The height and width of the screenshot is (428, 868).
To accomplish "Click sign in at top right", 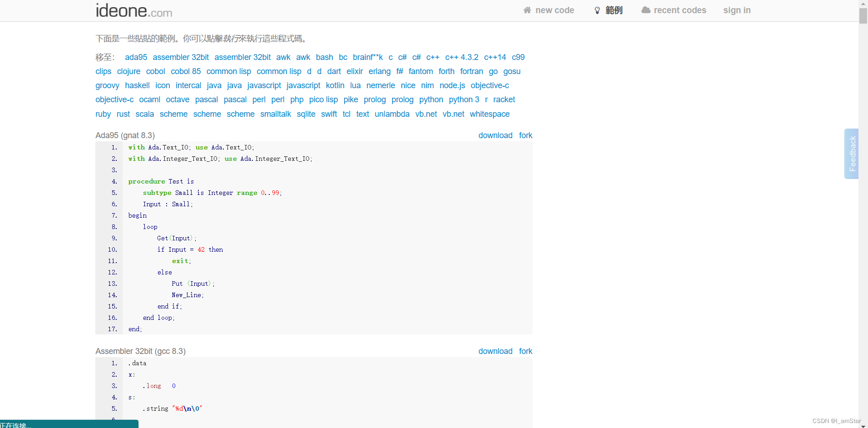I will [737, 10].
